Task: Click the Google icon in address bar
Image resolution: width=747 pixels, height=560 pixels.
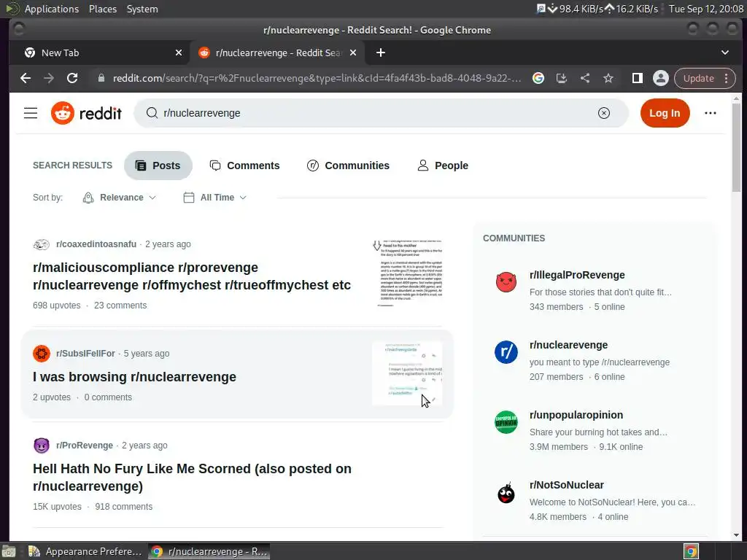Action: point(538,78)
